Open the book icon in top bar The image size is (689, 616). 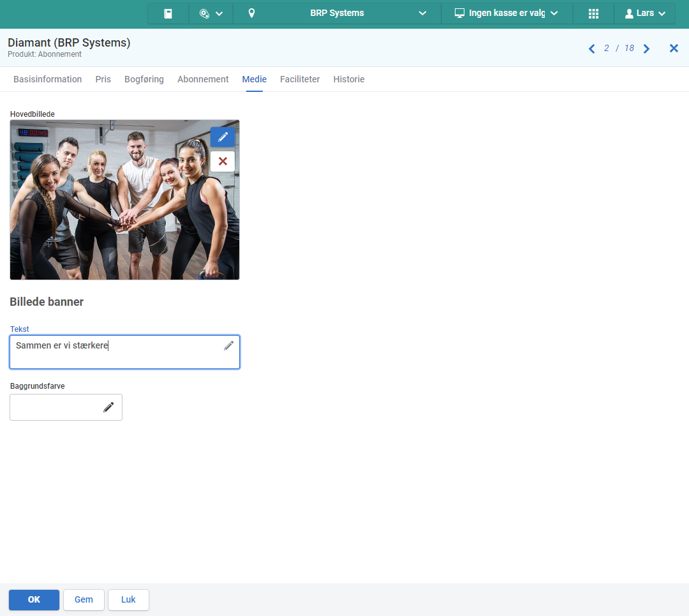click(x=168, y=13)
